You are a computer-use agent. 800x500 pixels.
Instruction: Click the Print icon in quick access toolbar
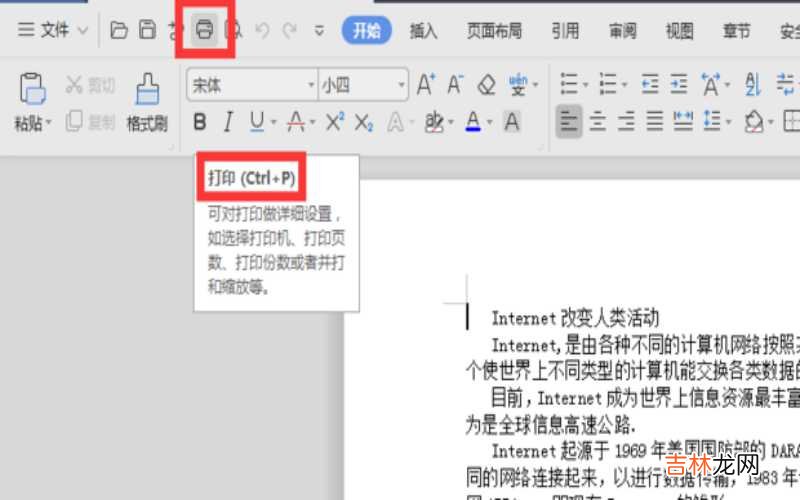[204, 30]
